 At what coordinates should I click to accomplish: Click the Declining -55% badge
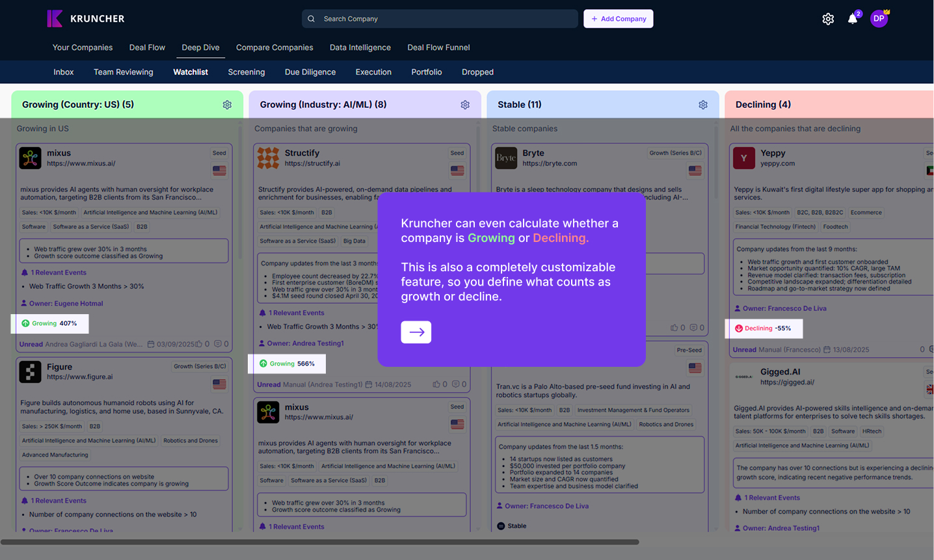764,328
